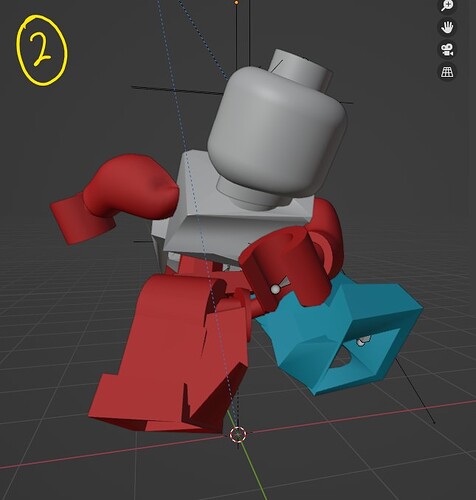This screenshot has height=500, width=476.
Task: Select the gray minifigure head
Action: (277, 130)
